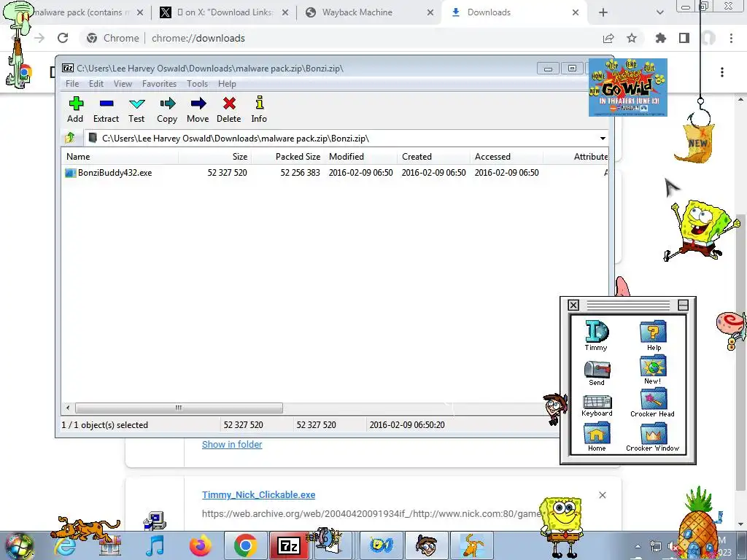747x560 pixels.
Task: Close the Timmy icon panel
Action: 573,305
